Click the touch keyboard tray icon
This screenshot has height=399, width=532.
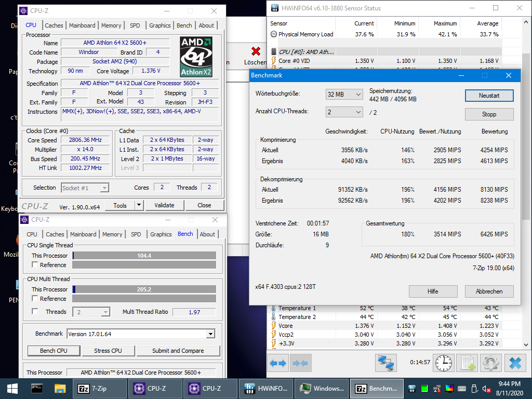tap(462, 389)
